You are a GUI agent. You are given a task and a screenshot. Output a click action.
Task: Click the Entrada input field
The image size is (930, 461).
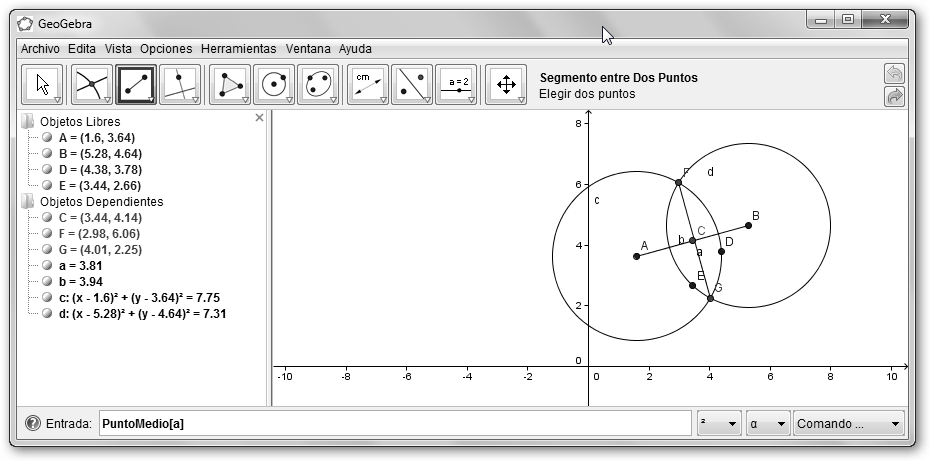pos(395,424)
